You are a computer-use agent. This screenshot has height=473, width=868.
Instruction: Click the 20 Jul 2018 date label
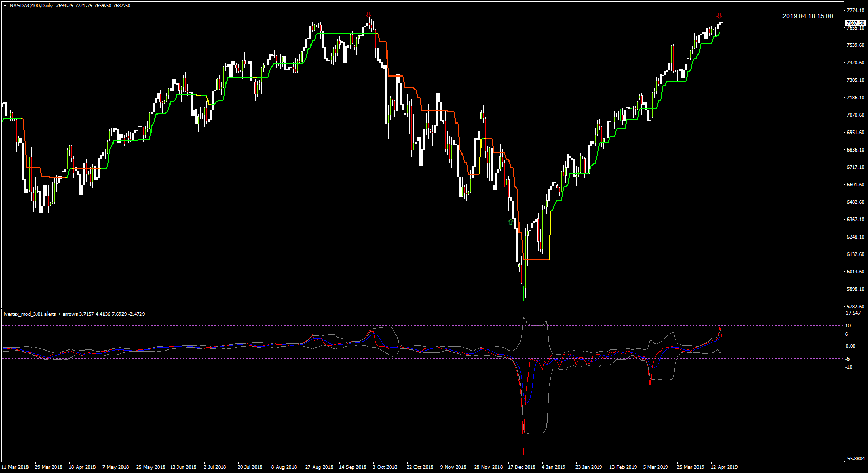tap(250, 467)
